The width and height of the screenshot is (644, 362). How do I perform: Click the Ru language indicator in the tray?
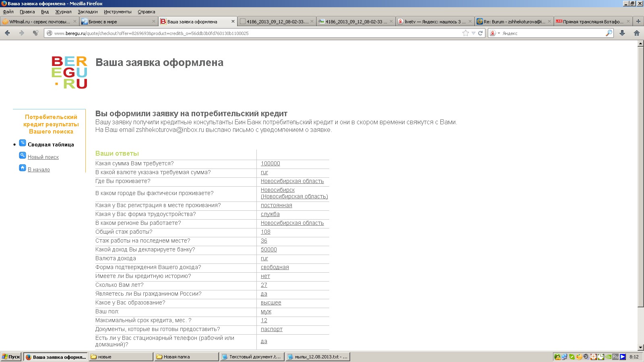[615, 357]
